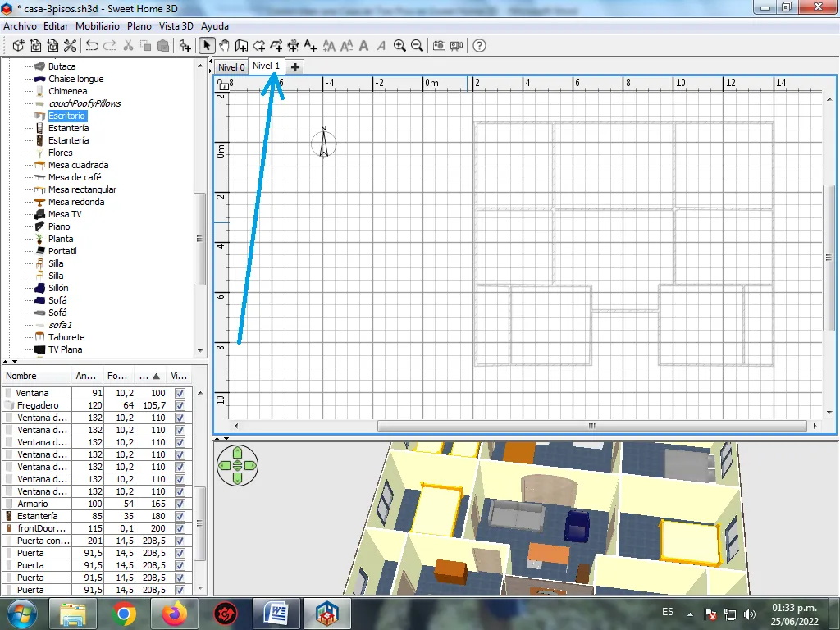
Task: Click the Open home toolbar icon
Action: click(x=35, y=46)
